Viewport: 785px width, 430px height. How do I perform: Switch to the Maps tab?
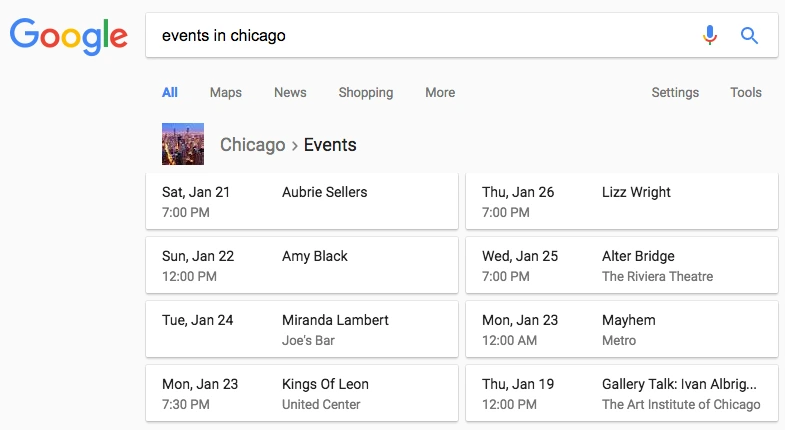pos(226,92)
